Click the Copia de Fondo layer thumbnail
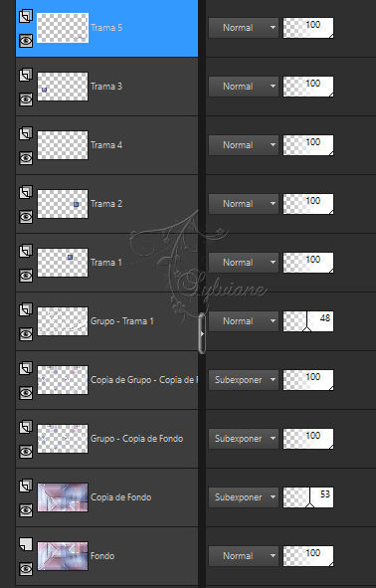 [63, 497]
